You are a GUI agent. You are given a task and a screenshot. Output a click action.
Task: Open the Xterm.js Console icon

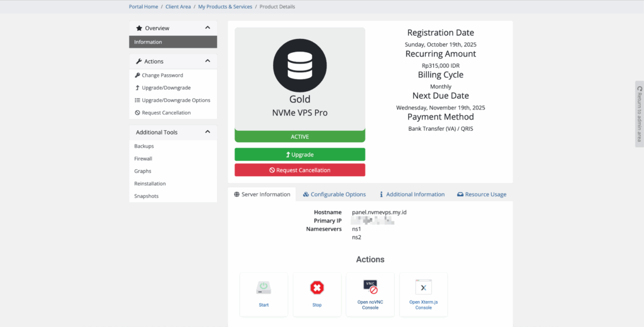[x=423, y=287]
